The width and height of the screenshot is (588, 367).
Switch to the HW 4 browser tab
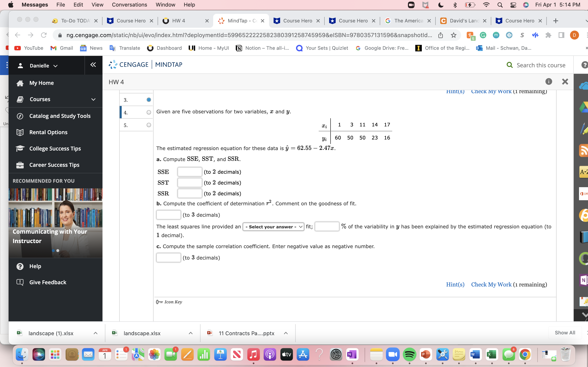coord(179,21)
